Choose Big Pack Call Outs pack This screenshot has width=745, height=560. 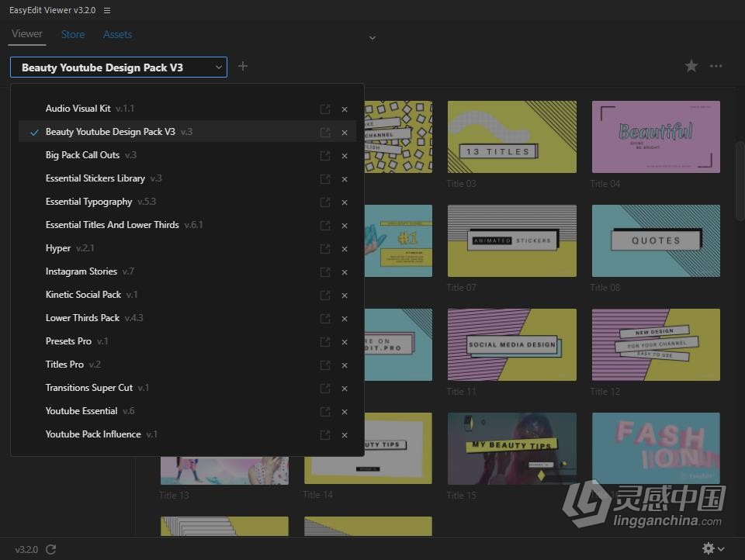click(187, 155)
